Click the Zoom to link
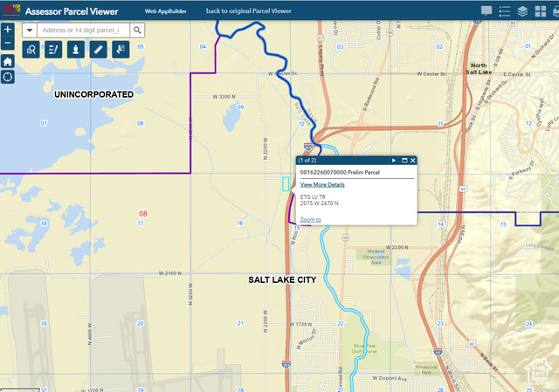Viewport: 559px width, 392px height. point(310,220)
